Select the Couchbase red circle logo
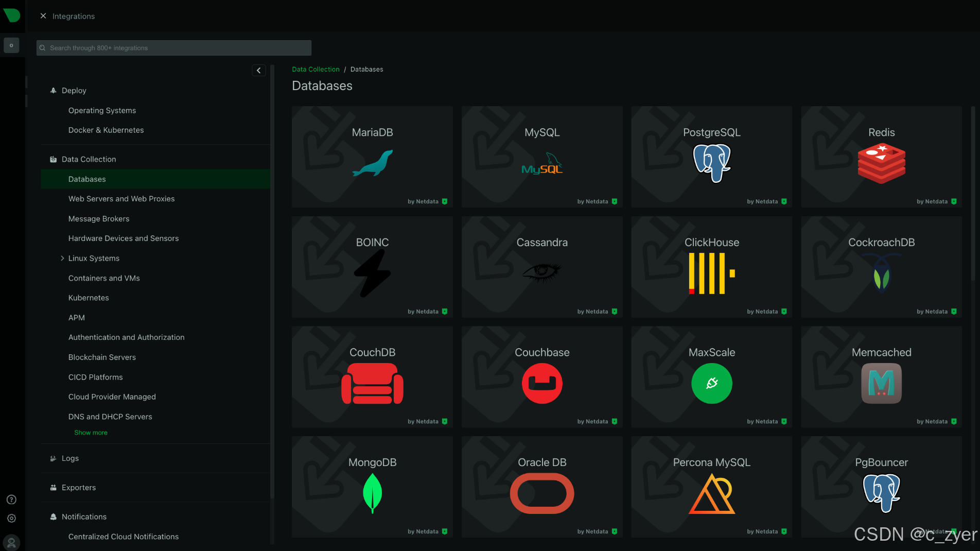 (542, 384)
